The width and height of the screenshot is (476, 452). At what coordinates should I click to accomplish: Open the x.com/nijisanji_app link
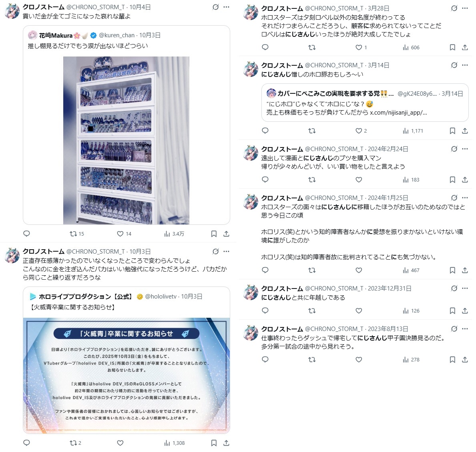pos(398,112)
